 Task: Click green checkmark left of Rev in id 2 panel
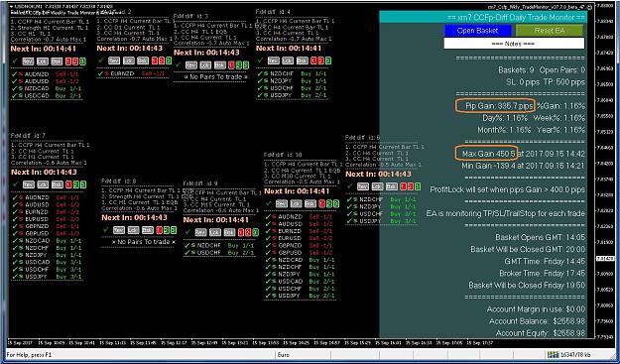pyautogui.click(x=101, y=61)
